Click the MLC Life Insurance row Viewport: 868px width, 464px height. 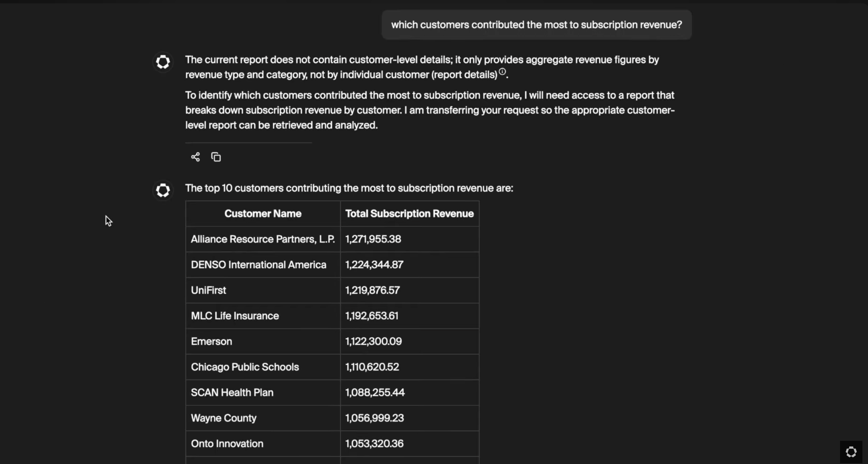coord(235,316)
